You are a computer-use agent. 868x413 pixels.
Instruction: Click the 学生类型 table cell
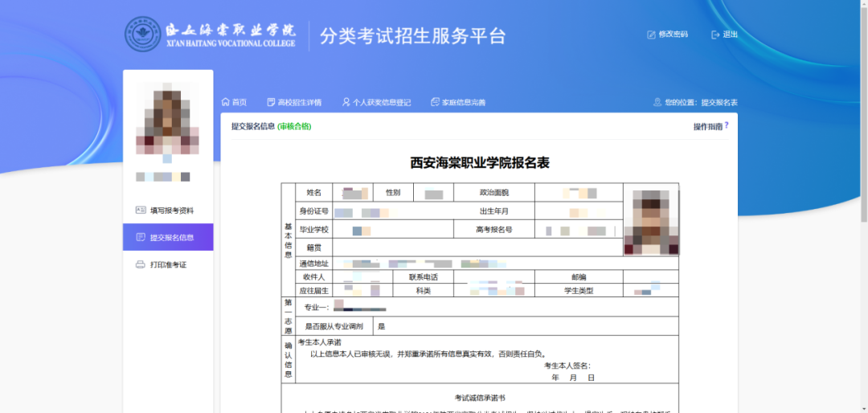(x=579, y=290)
